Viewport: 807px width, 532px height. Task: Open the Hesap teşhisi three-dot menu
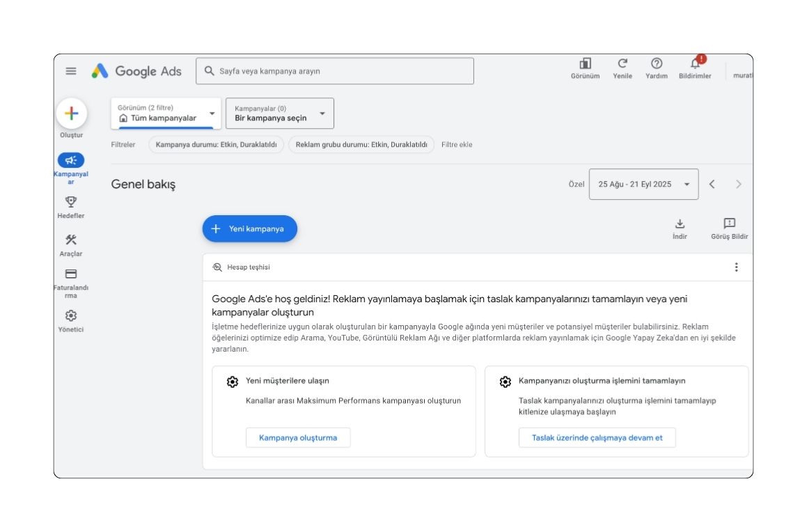736,266
